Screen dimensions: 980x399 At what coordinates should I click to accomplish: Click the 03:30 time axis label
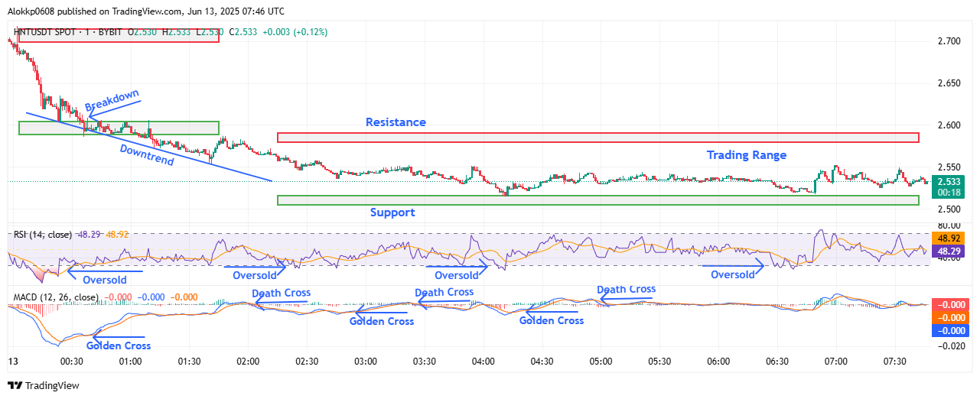425,361
